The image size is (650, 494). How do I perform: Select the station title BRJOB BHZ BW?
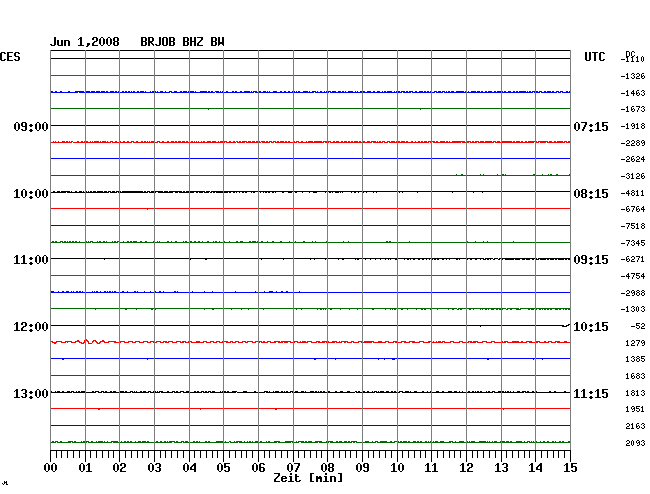[x=182, y=42]
